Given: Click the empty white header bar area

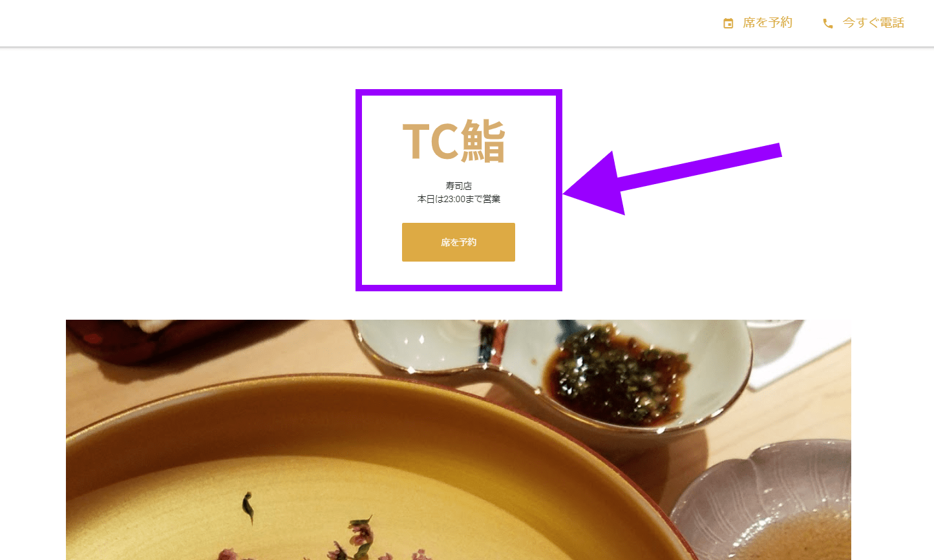Looking at the screenshot, I should tap(356, 23).
